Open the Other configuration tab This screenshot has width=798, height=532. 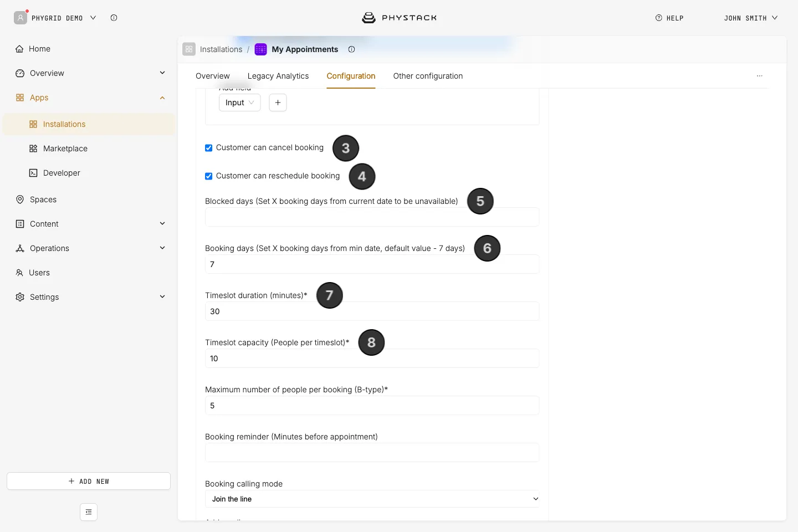pos(428,76)
